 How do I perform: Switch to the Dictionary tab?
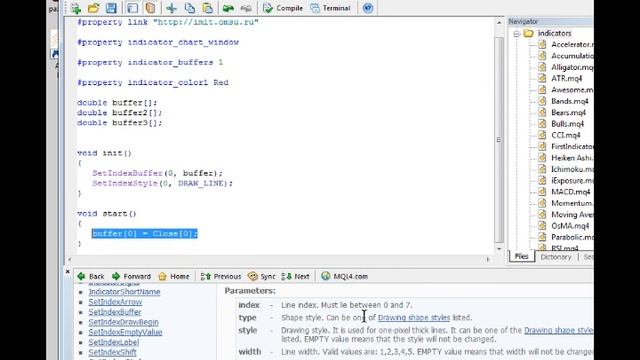pos(556,257)
